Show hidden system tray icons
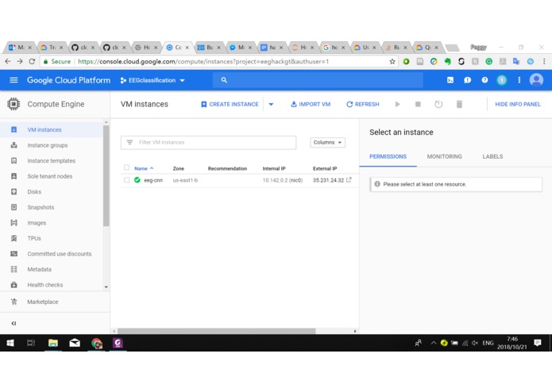The image size is (552, 392). (x=434, y=343)
